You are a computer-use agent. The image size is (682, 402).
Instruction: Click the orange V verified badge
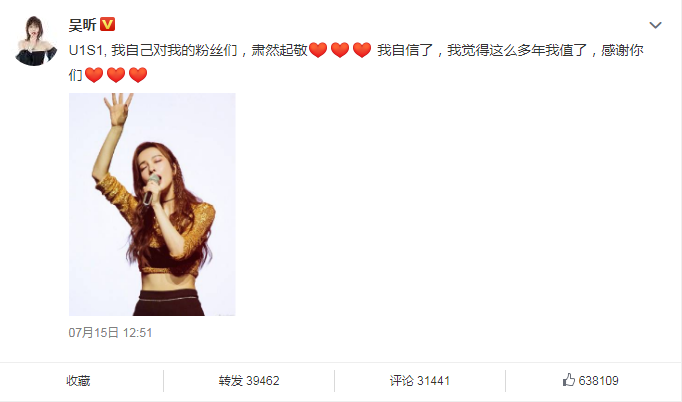point(107,24)
